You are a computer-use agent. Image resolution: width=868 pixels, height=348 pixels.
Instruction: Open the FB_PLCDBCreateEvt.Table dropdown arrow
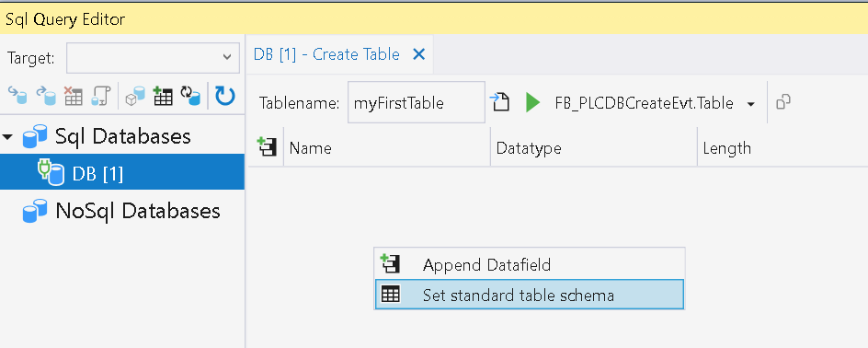tap(750, 104)
